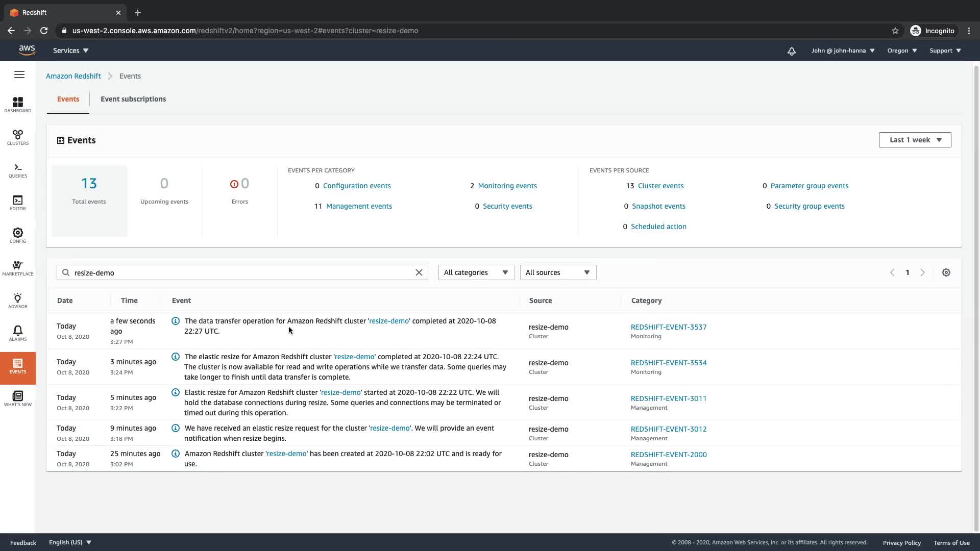Open Marketplace from the sidebar
980x551 pixels.
[x=18, y=268]
